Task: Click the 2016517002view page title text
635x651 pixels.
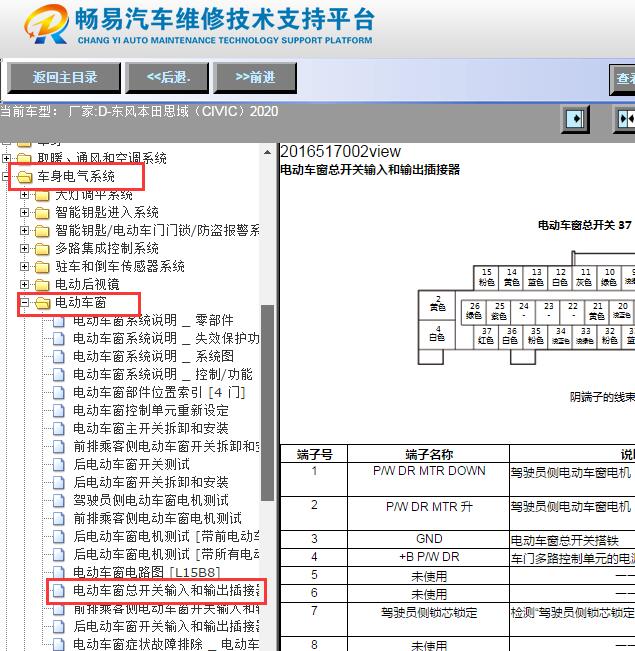Action: coord(341,152)
